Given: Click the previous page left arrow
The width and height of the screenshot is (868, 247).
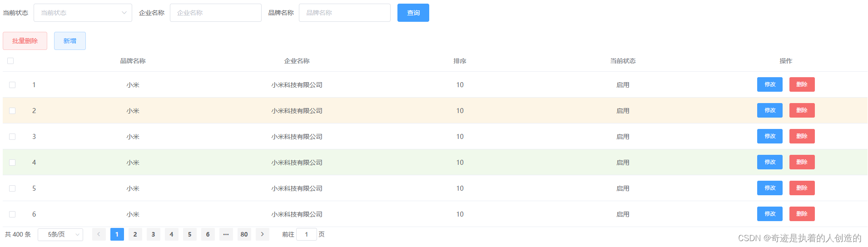Looking at the screenshot, I should pyautogui.click(x=99, y=234).
